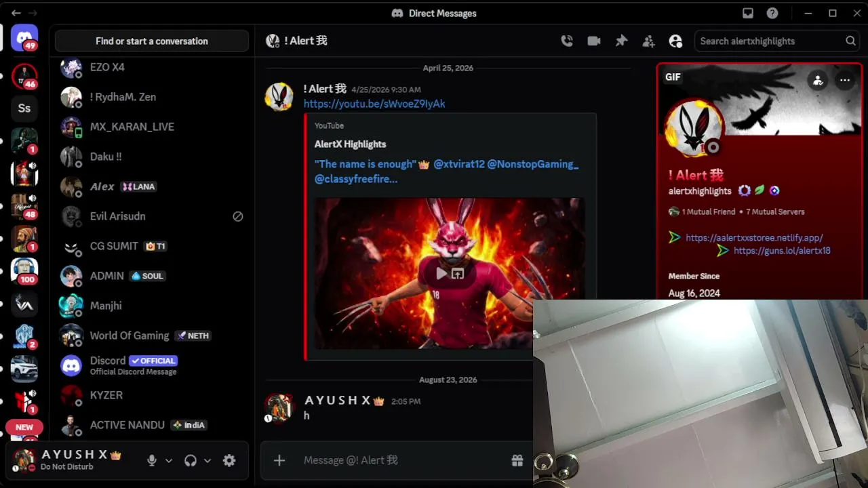Open own account panel Do Not Disturb
Viewport: 868px width, 488px height.
pos(73,460)
